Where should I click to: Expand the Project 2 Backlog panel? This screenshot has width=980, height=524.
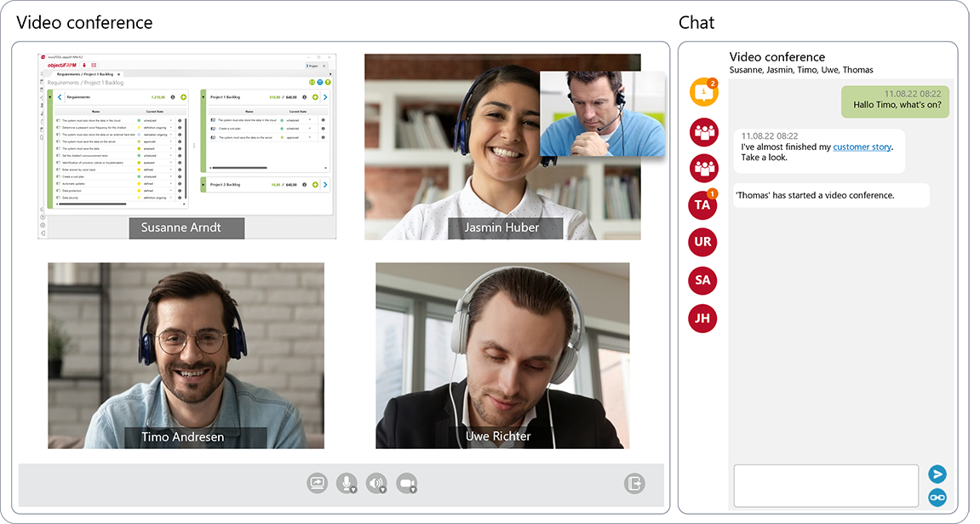pyautogui.click(x=204, y=184)
